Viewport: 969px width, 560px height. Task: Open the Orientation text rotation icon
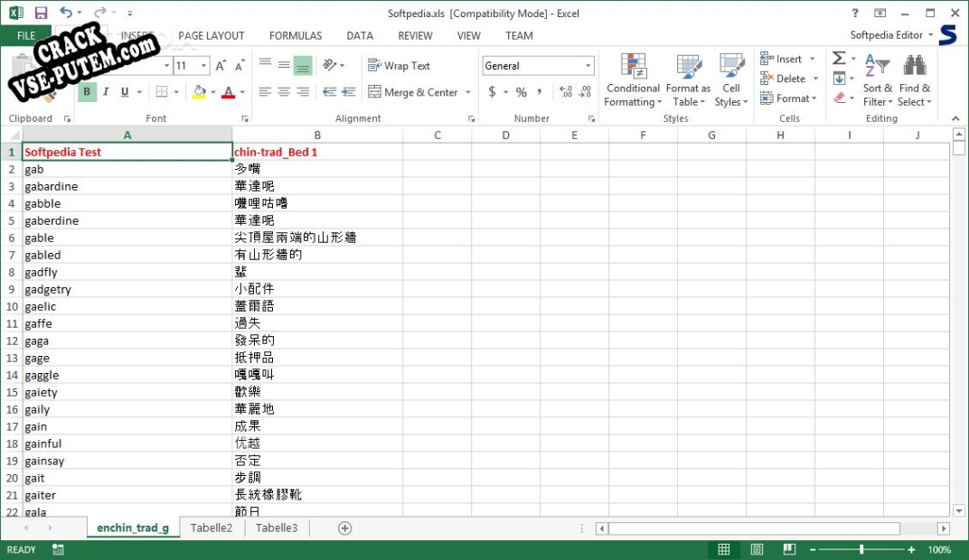tap(330, 65)
